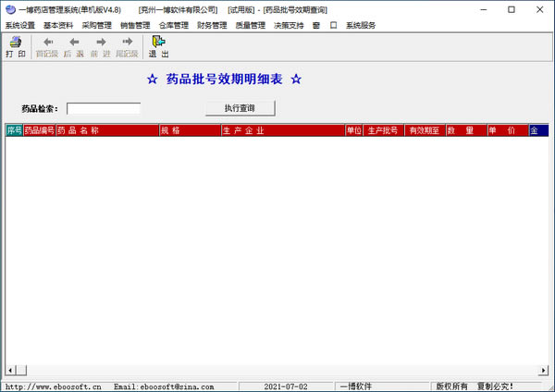The image size is (555, 392).
Task: Open the 采购管理 menu
Action: pos(96,25)
